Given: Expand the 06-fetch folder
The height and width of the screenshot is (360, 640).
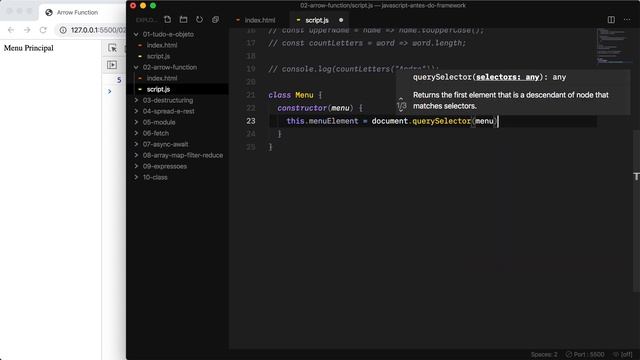Looking at the screenshot, I should 156,133.
